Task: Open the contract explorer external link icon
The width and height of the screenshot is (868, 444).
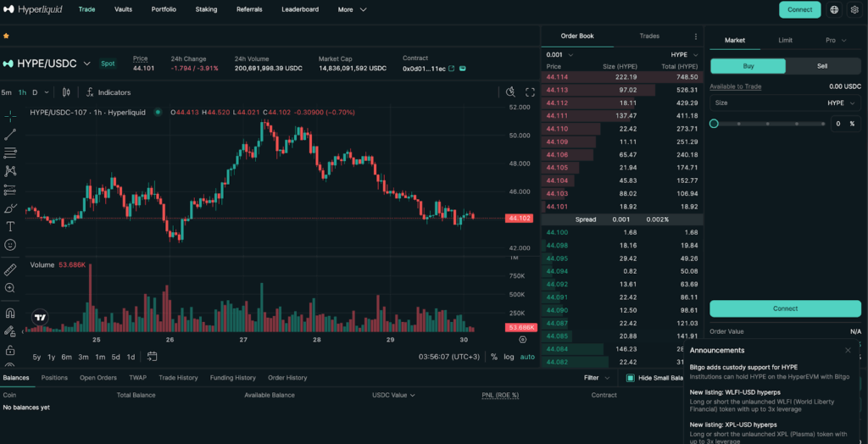Action: pyautogui.click(x=451, y=69)
